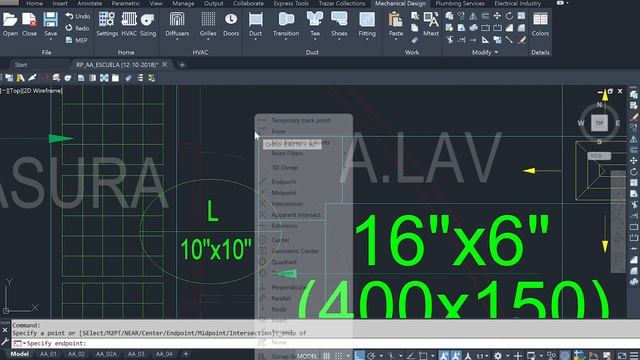The height and width of the screenshot is (360, 640).
Task: Launch the HVAC tool in Home panel
Action: (x=129, y=24)
